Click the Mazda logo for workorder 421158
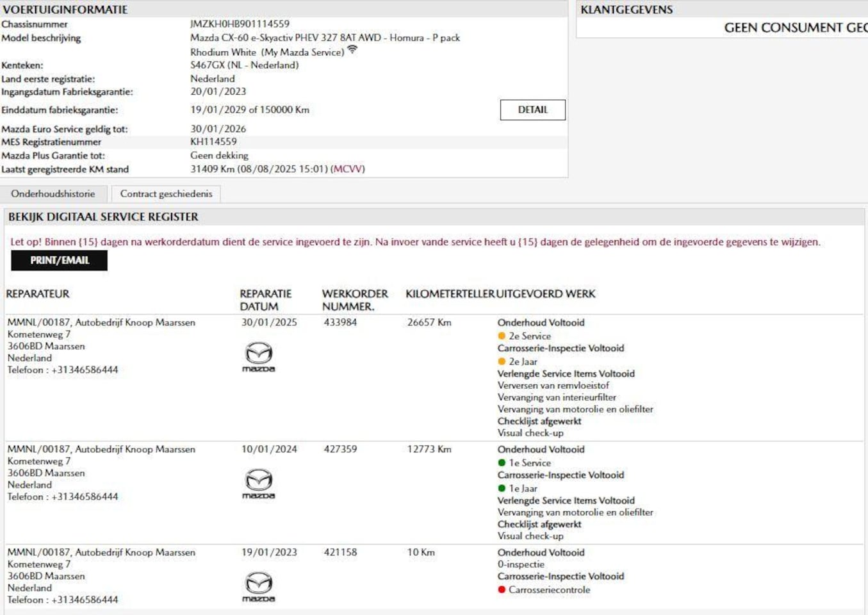Viewport: 868px width, 615px height. (259, 587)
